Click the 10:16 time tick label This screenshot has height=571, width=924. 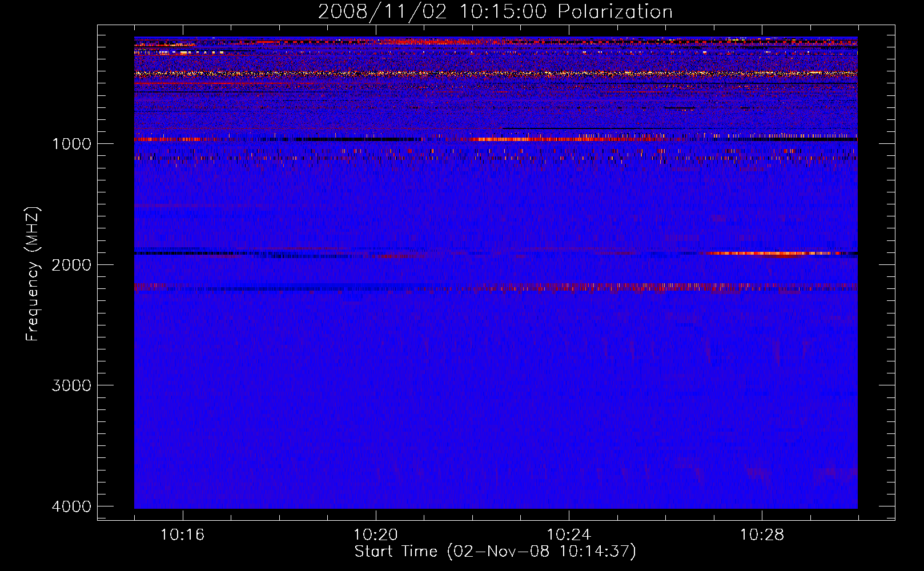pyautogui.click(x=183, y=535)
